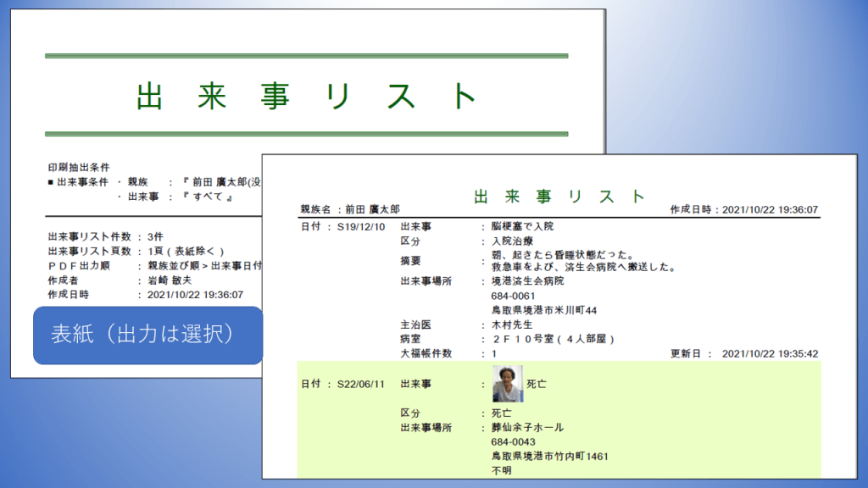Select the 印刷抽出条件 heading
Viewport: 868px width, 488px height.
pos(79,167)
